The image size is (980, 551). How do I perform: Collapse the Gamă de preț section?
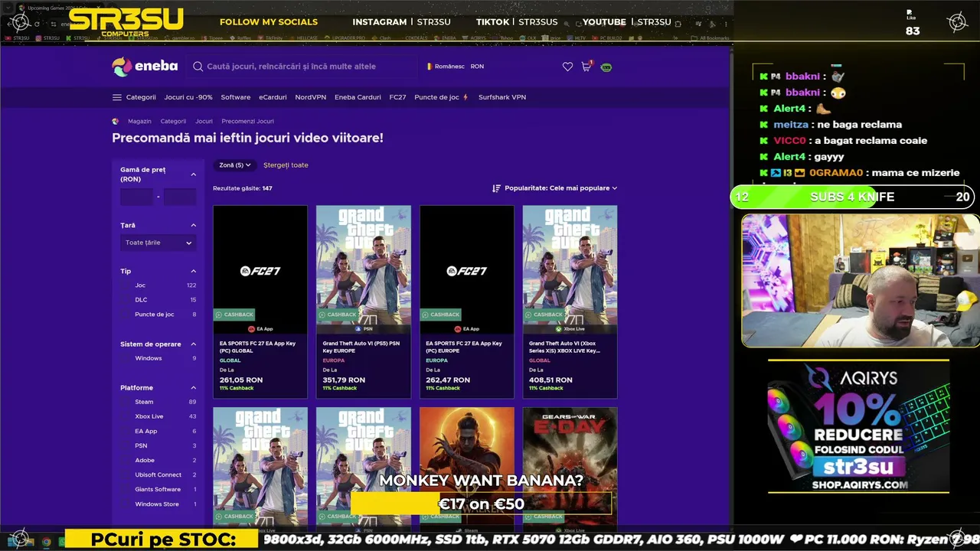(x=193, y=174)
